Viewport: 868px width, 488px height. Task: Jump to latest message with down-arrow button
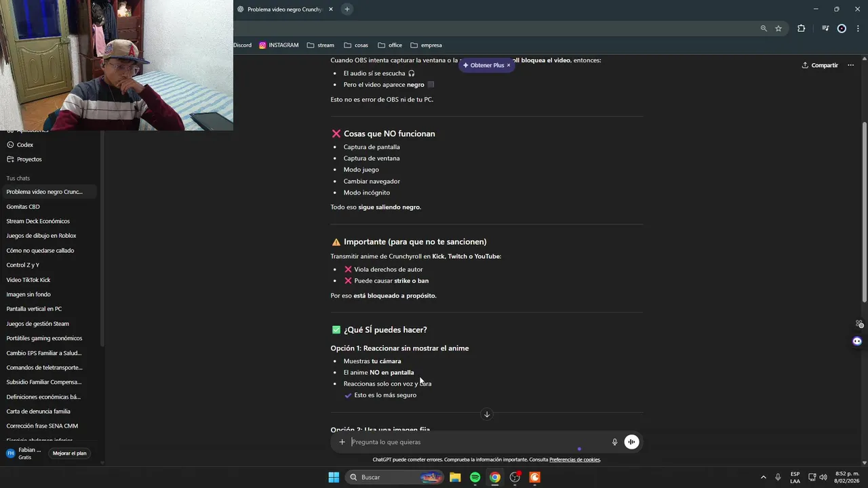click(x=486, y=414)
